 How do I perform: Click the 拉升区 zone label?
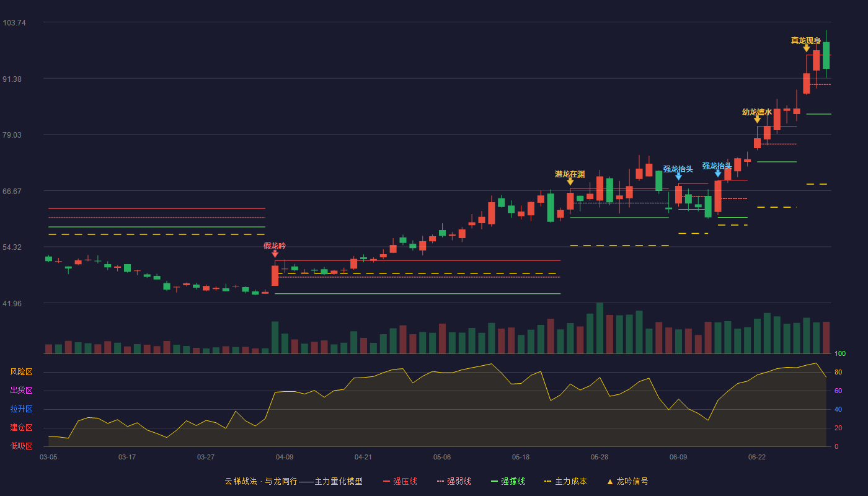coord(22,409)
